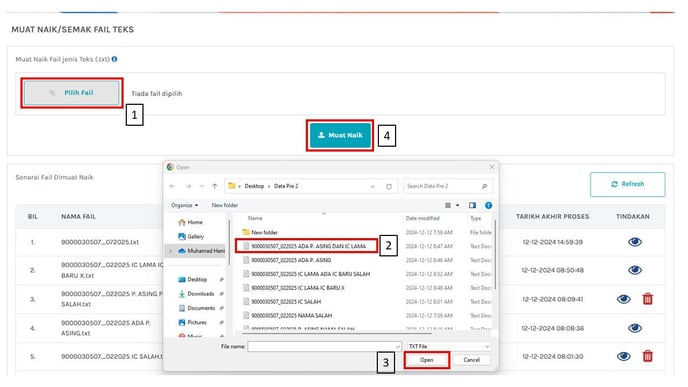Screen dimensions: 688x387
Task: Select file IC LAMA ADA IC BARU SALAH
Action: pos(306,274)
